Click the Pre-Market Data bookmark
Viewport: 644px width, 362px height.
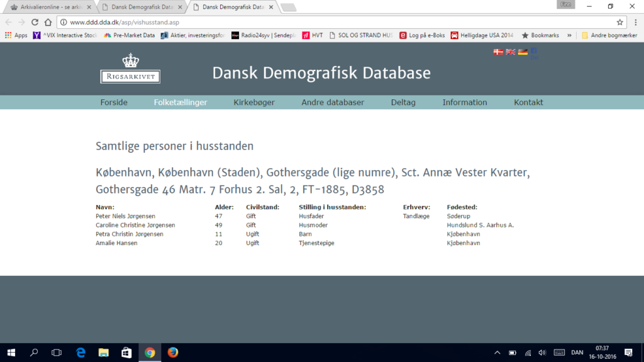tap(129, 35)
